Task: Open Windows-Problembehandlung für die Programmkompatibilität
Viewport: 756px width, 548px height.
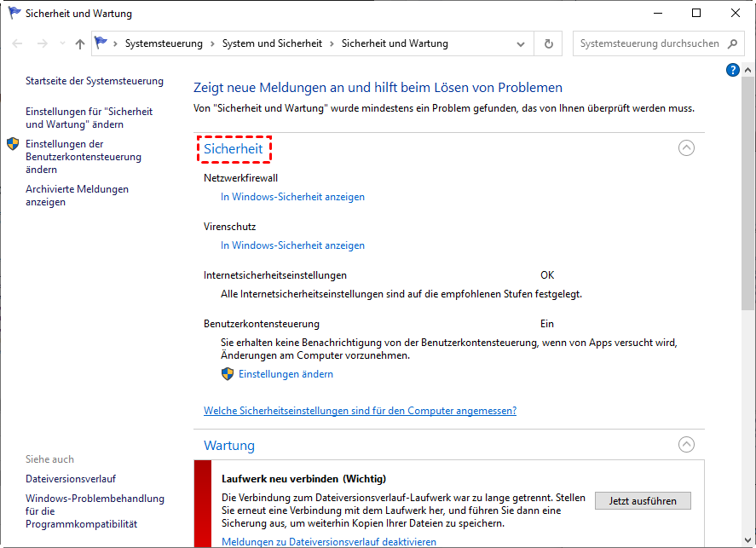Action: click(x=95, y=511)
